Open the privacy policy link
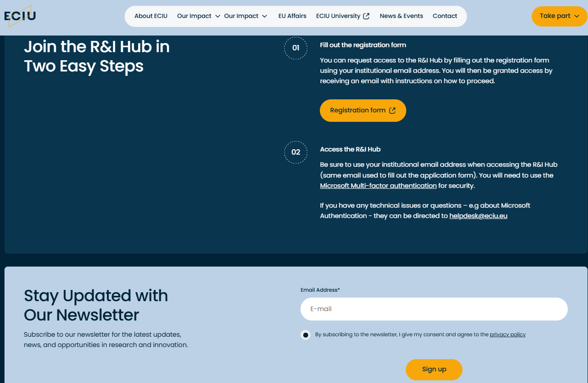This screenshot has height=383, width=588. [507, 334]
